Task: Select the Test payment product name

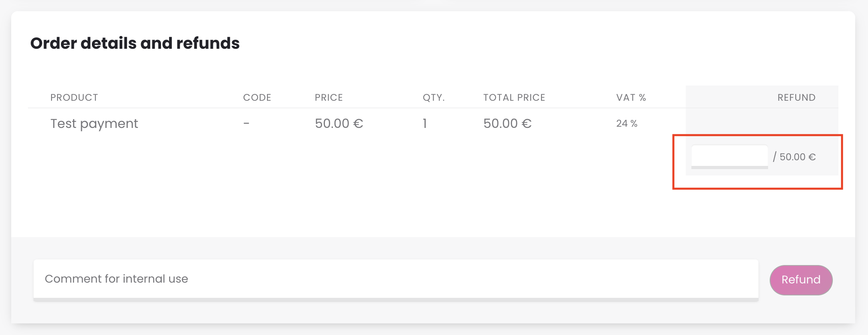Action: click(94, 124)
